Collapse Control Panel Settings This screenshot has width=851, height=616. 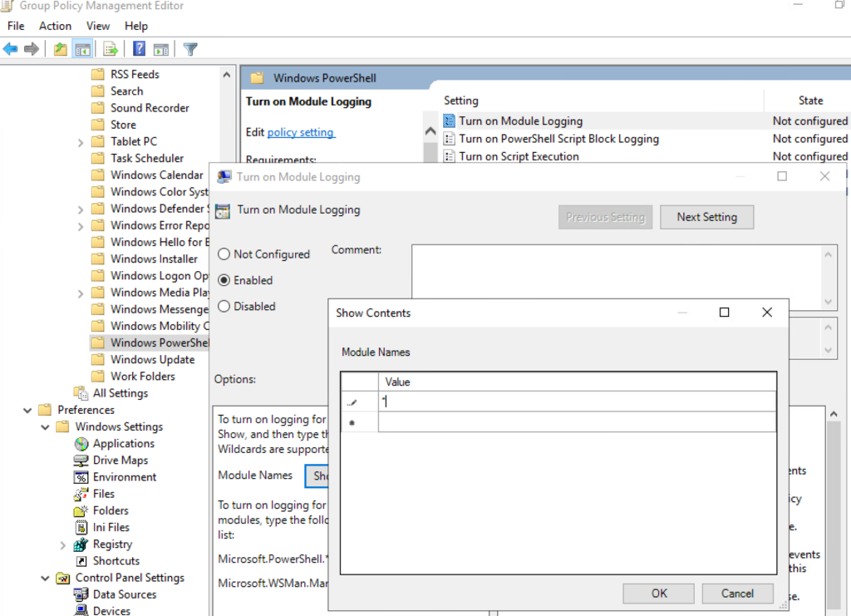45,577
